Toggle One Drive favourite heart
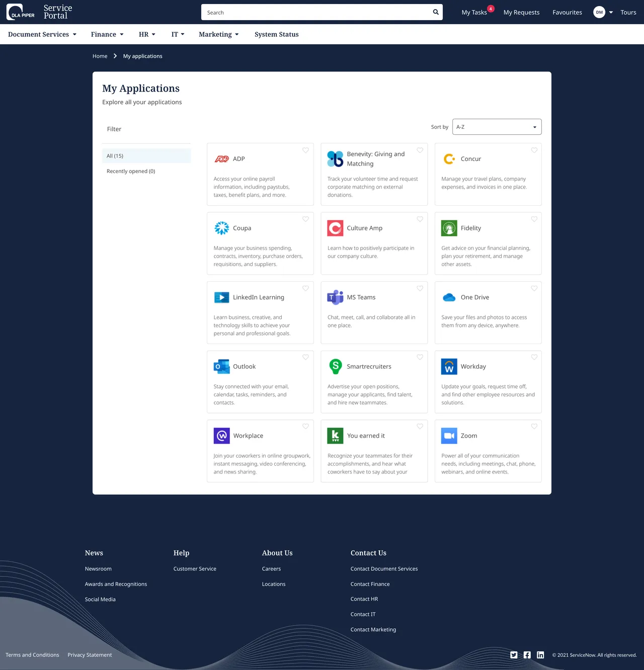 point(534,289)
